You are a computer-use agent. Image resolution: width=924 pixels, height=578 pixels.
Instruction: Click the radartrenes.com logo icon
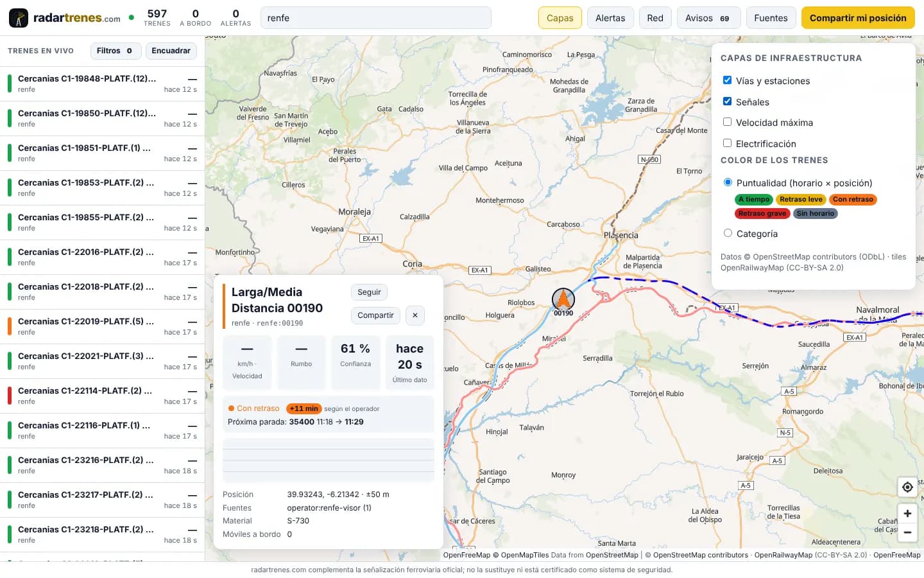(19, 18)
